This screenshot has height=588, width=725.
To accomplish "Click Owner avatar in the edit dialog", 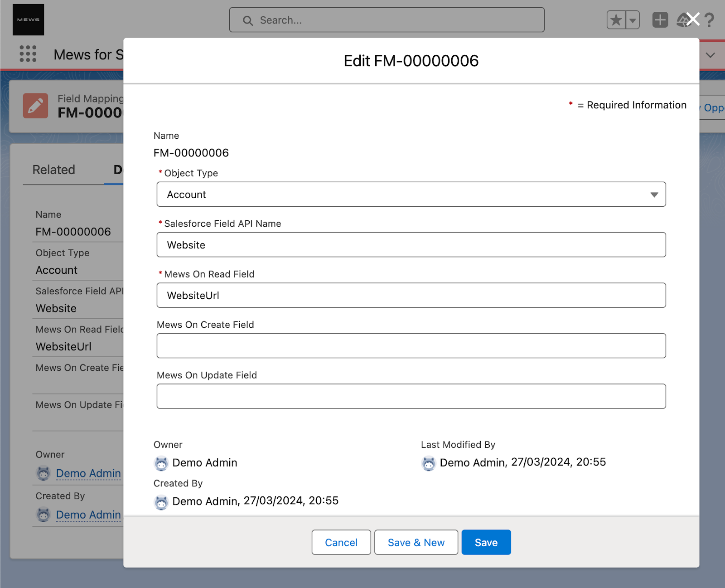I will 161,463.
